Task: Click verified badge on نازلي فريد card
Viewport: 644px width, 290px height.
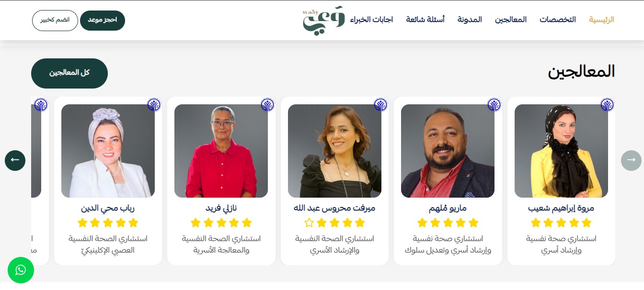Action: [x=267, y=105]
